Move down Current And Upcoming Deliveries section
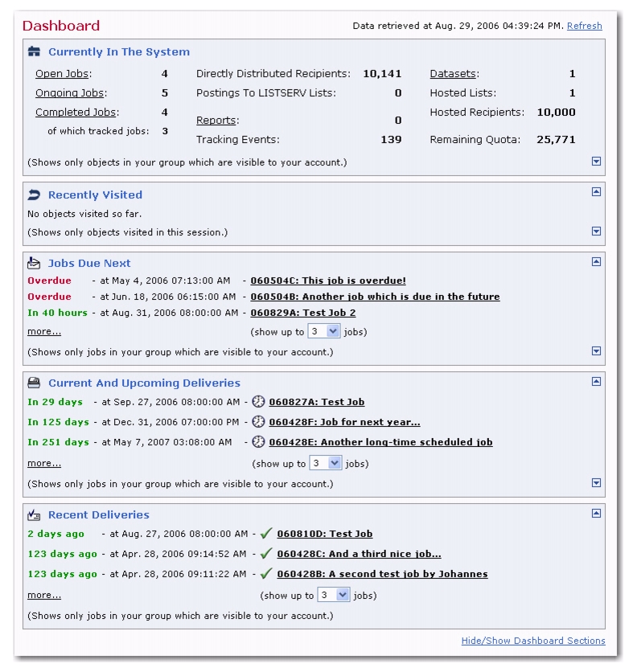 pyautogui.click(x=596, y=482)
